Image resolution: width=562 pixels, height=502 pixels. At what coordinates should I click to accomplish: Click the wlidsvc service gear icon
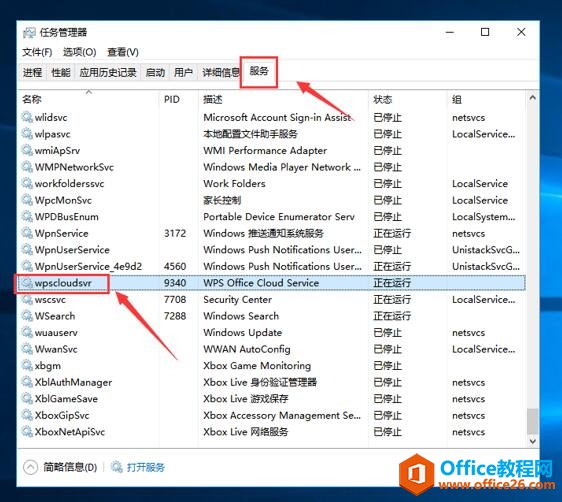click(27, 117)
